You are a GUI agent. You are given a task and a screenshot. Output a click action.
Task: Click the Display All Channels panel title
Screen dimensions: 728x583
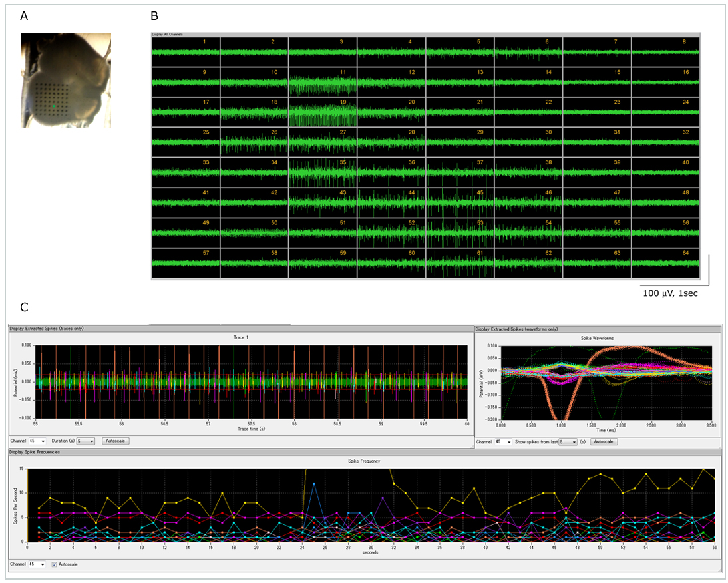click(x=167, y=34)
